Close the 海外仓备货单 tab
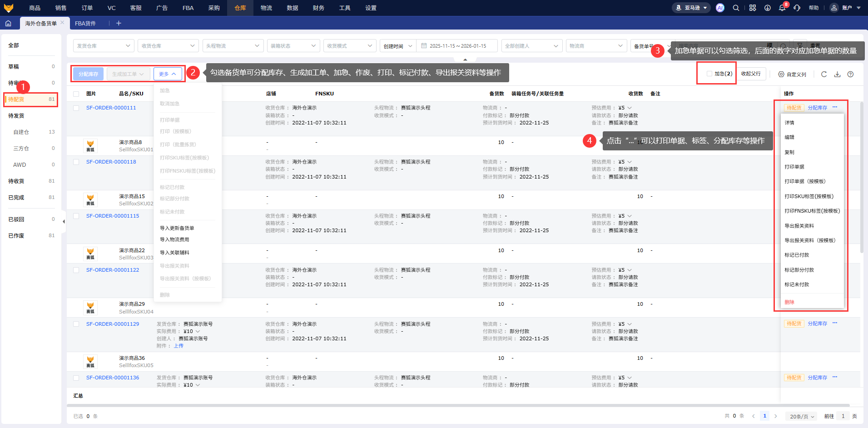The height and width of the screenshot is (428, 868). point(62,22)
